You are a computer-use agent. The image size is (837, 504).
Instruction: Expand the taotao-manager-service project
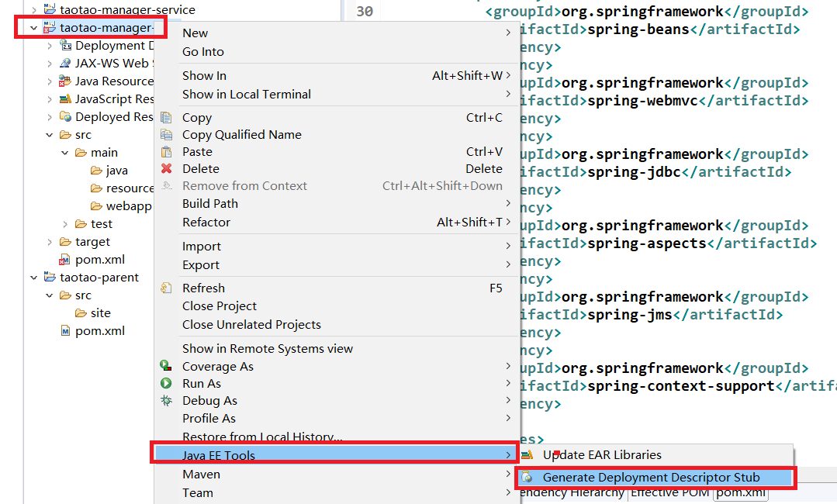click(34, 9)
